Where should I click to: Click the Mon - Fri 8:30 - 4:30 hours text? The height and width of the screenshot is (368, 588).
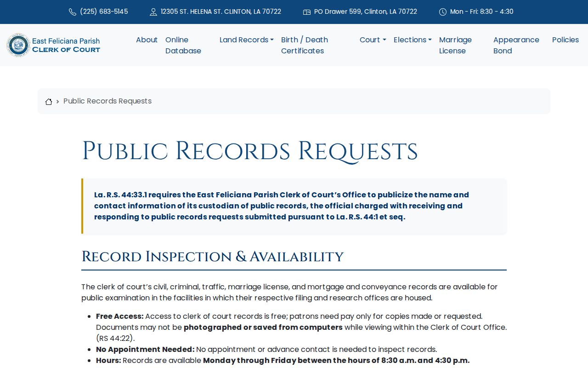[x=482, y=11]
